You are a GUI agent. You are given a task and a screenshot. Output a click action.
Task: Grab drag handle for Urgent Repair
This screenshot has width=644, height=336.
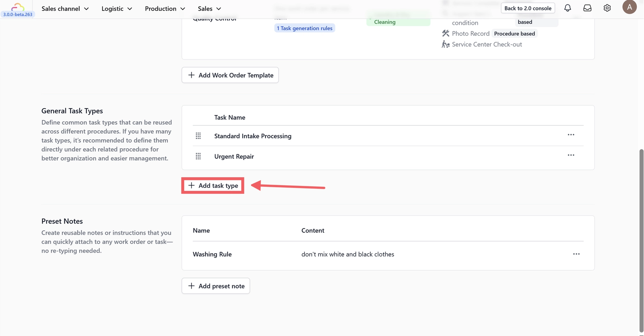click(198, 156)
